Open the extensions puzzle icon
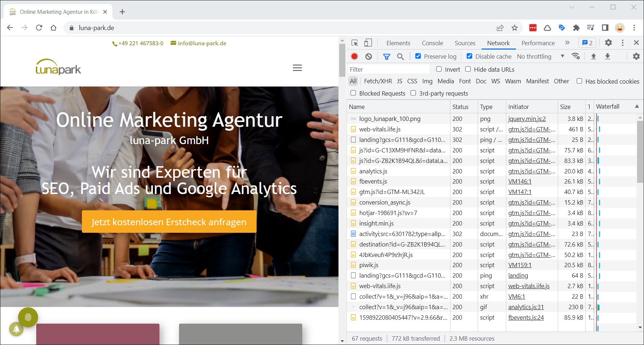 pos(576,28)
